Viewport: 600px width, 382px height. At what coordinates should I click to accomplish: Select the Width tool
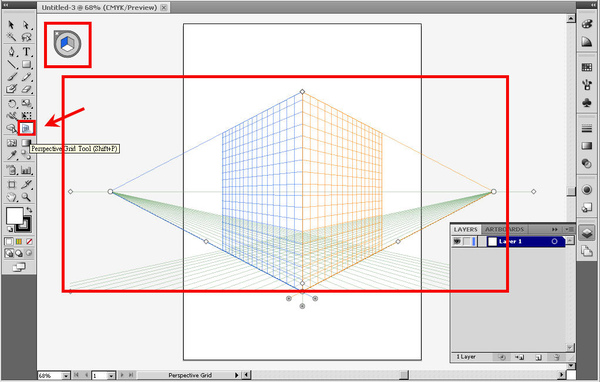(11, 116)
